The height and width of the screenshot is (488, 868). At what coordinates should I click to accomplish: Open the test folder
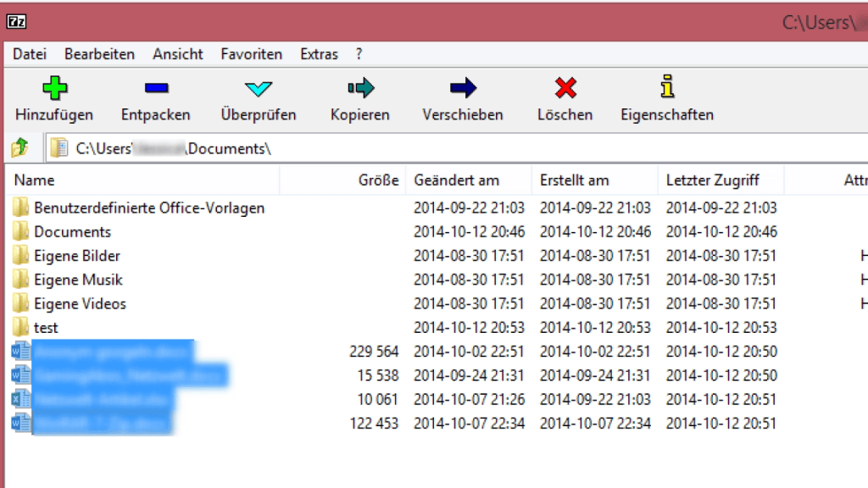click(46, 327)
